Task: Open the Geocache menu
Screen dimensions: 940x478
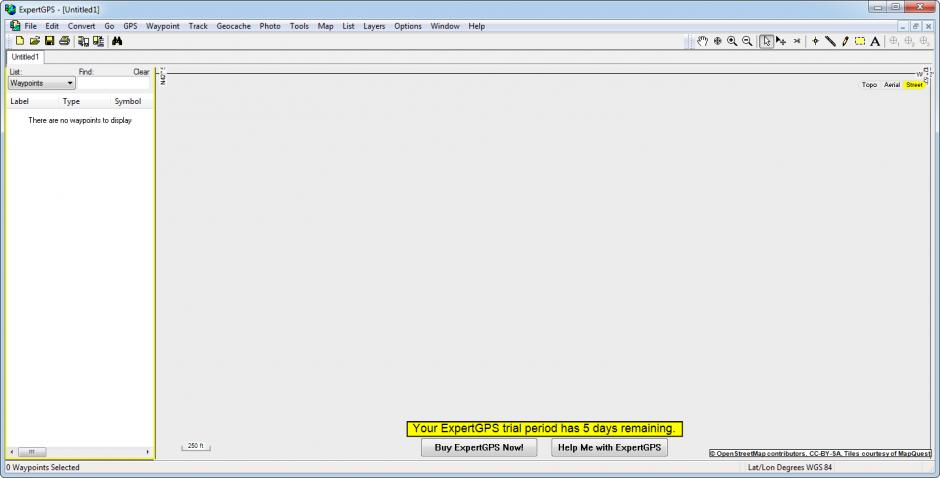Action: [x=233, y=26]
